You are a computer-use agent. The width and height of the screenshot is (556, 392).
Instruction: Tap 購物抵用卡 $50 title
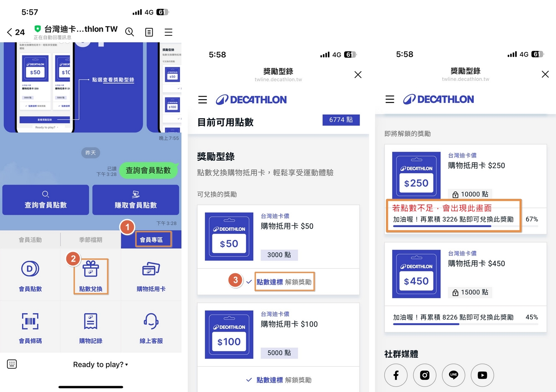click(x=287, y=226)
